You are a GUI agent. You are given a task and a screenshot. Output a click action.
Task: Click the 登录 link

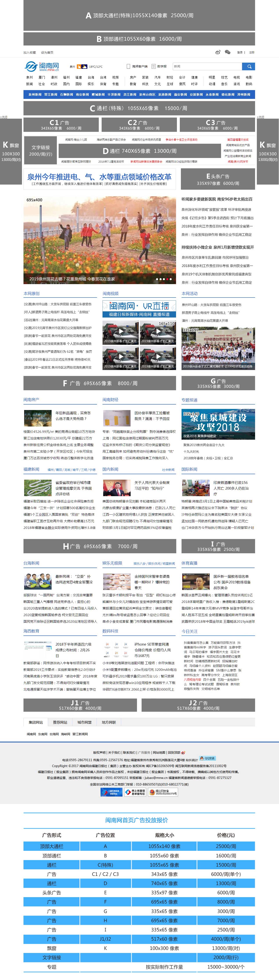(239, 53)
